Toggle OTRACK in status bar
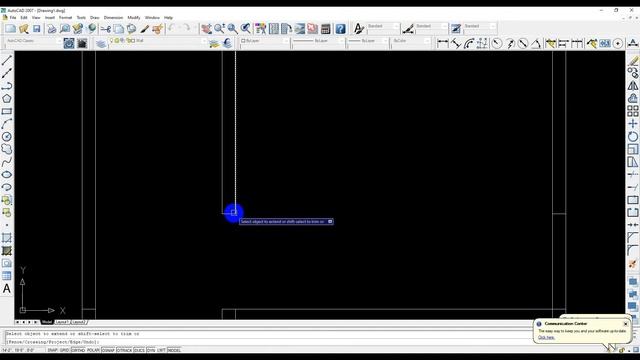 (x=124, y=350)
